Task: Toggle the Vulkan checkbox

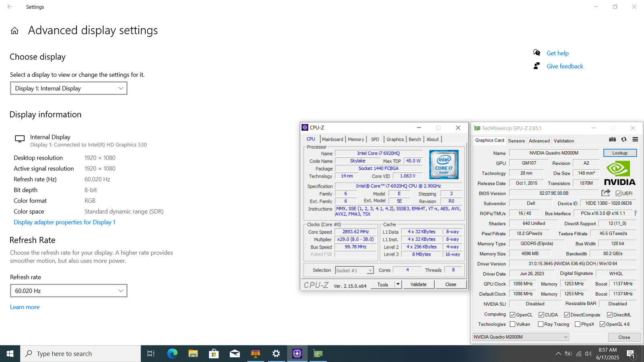Action: click(512, 324)
